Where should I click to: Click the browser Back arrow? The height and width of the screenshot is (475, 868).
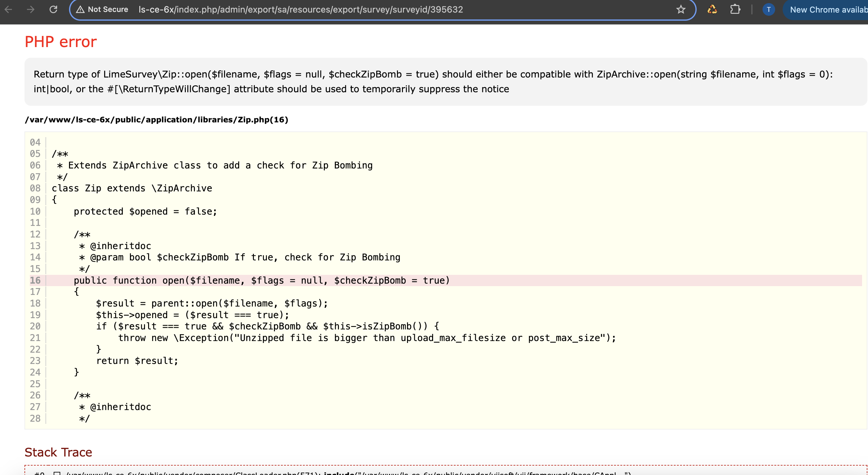tap(8, 9)
